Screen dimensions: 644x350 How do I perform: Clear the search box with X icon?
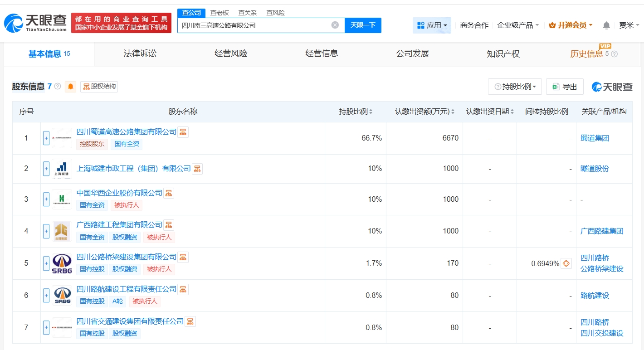(x=335, y=25)
